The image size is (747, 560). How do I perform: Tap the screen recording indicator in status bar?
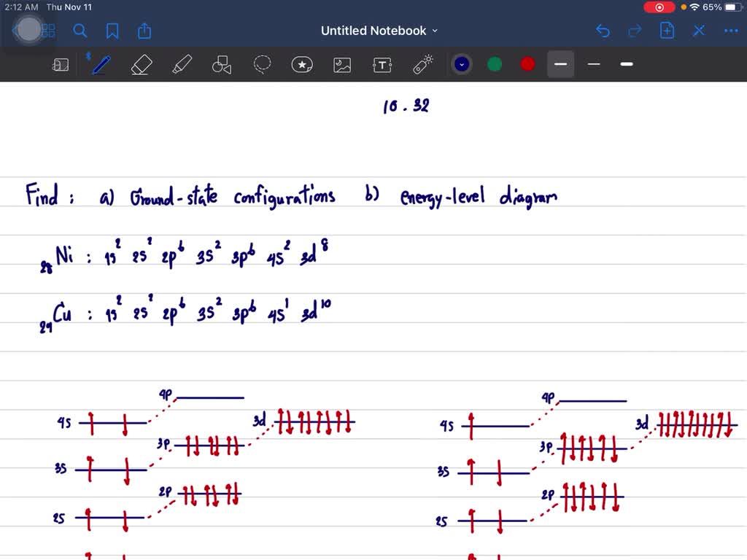659,7
